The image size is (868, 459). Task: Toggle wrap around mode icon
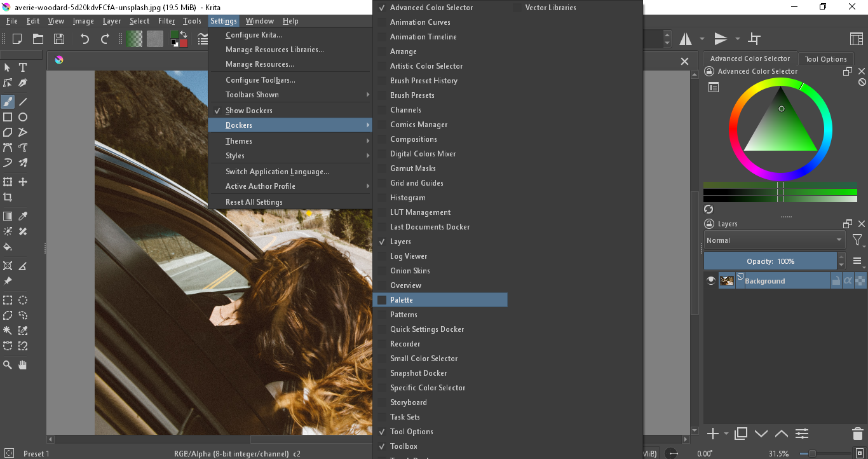coord(754,39)
